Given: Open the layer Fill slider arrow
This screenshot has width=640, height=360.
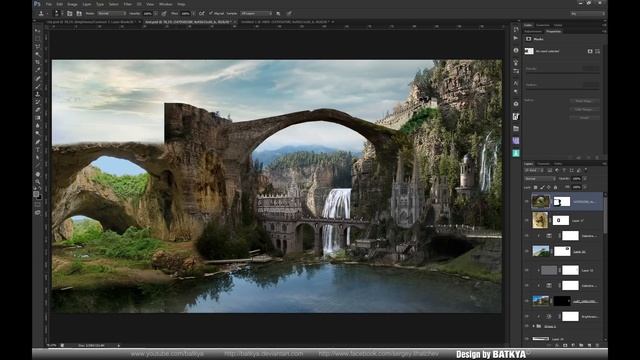Looking at the screenshot, I should click(x=585, y=187).
